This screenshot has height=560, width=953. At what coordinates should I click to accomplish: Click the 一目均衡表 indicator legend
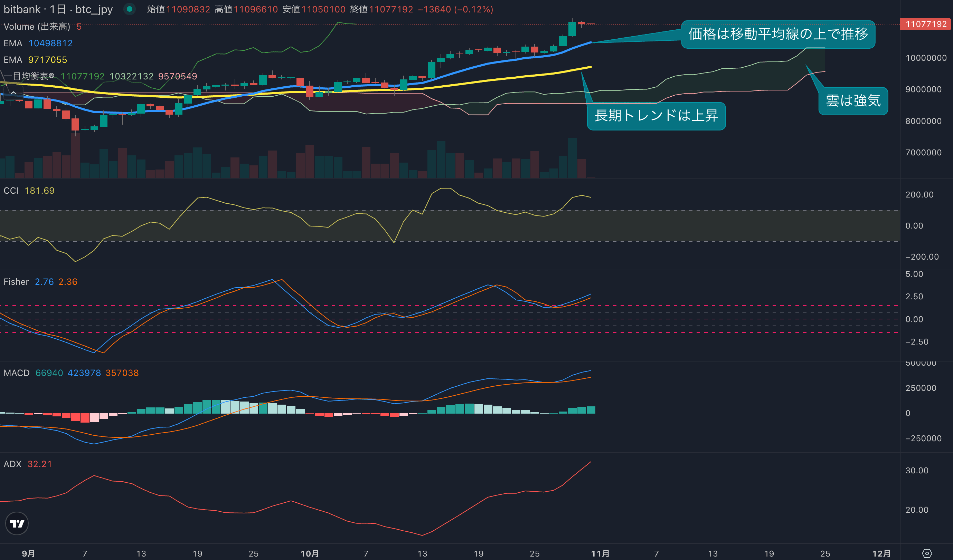pyautogui.click(x=29, y=76)
